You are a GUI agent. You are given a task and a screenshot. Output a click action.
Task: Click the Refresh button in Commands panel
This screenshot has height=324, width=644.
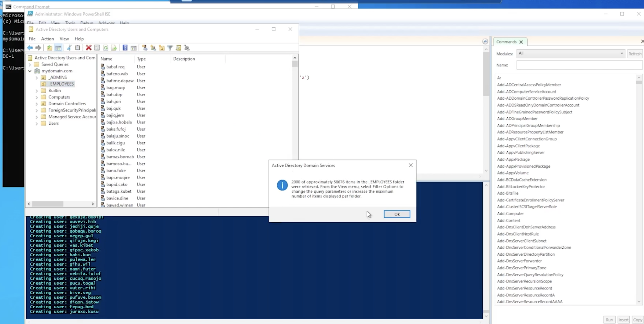coord(635,53)
